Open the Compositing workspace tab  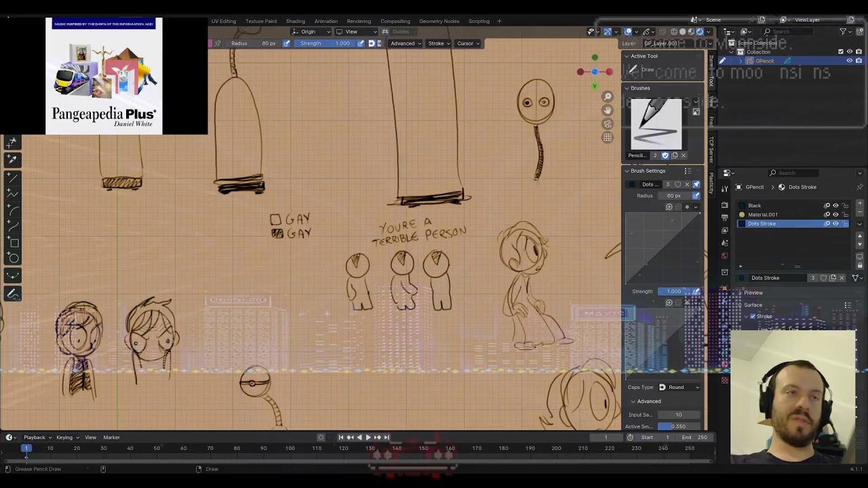coord(395,21)
